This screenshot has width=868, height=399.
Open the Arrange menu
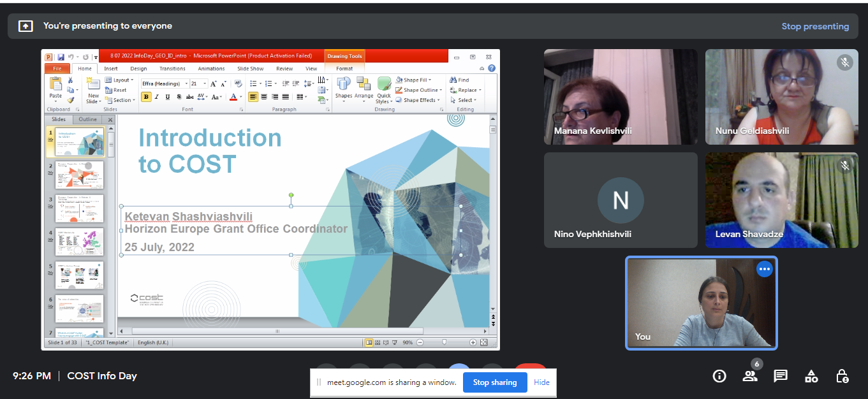(364, 89)
